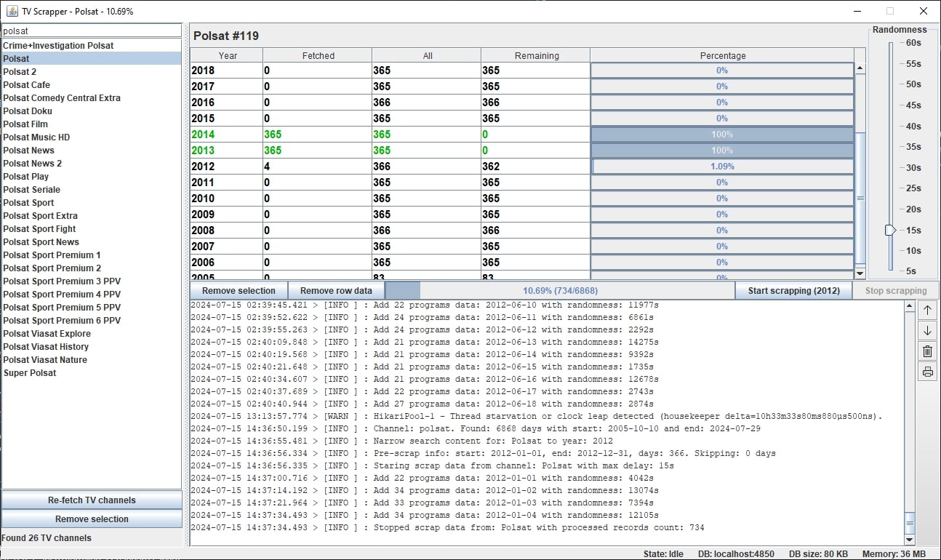Select the Polsat Viasat History channel
Image resolution: width=941 pixels, height=560 pixels.
[92, 347]
